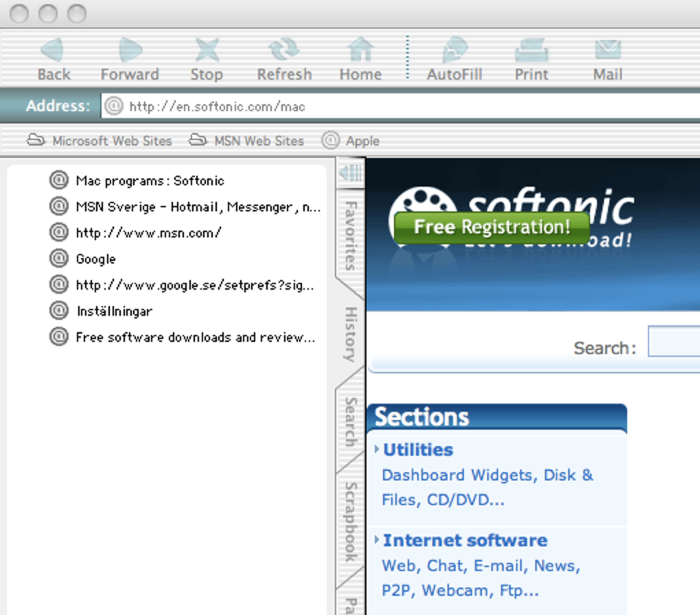Click the toolbar separator handle
The image size is (700, 615).
pos(407,57)
